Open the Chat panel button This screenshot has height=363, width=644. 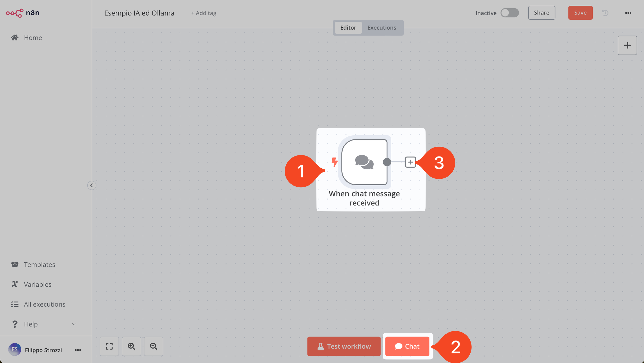[407, 346]
